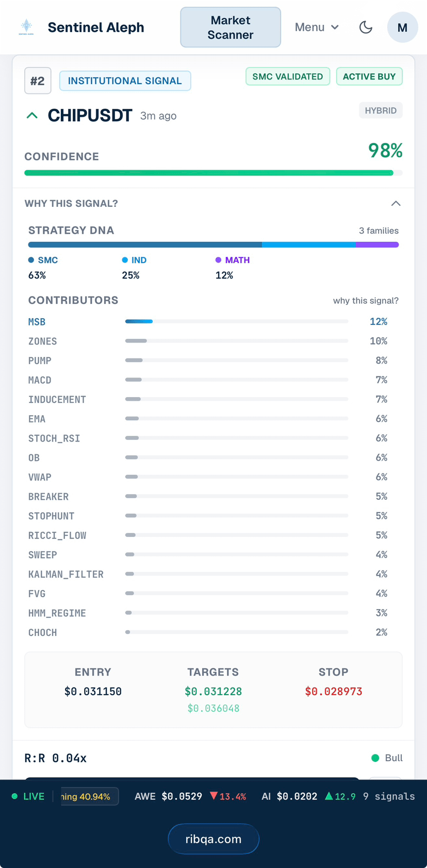Open the M user avatar
Screen dimensions: 427x868
coord(402,27)
